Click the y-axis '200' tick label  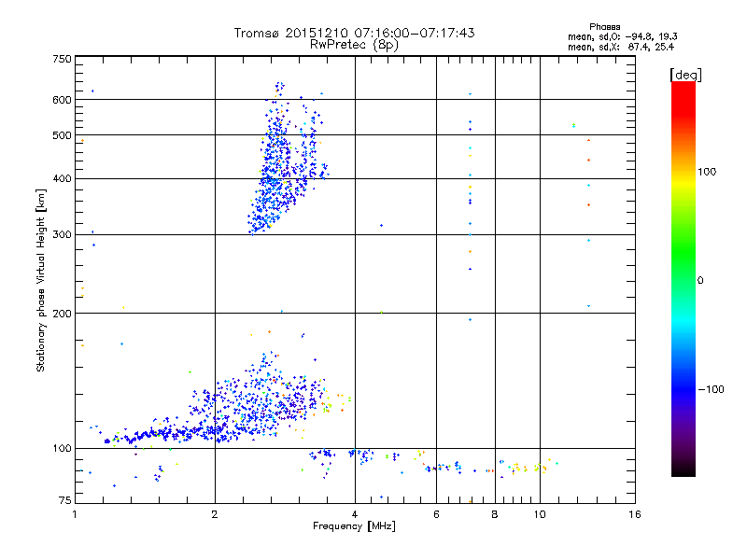pos(63,314)
